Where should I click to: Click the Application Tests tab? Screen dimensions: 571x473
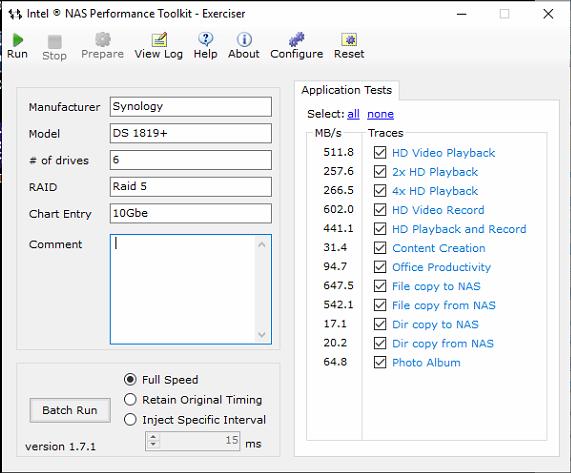[x=347, y=90]
